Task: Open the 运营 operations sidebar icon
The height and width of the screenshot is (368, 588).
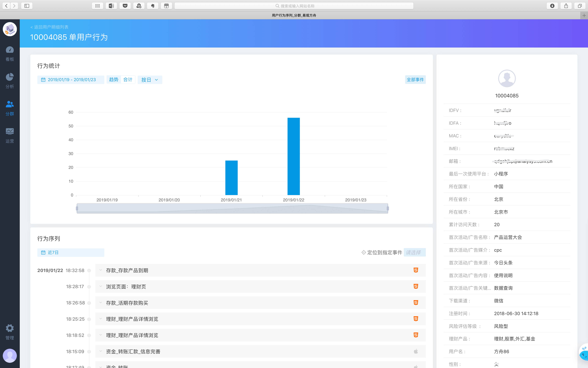Action: (10, 136)
